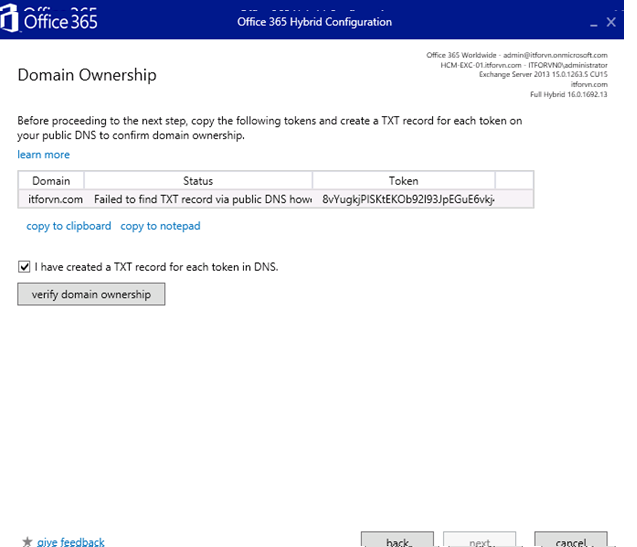Open the give feedback link
Screen dimensions: 637x547
point(70,541)
